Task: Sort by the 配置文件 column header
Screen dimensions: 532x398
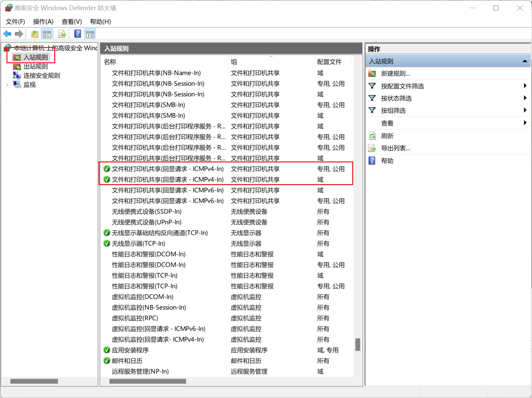Action: coord(332,62)
